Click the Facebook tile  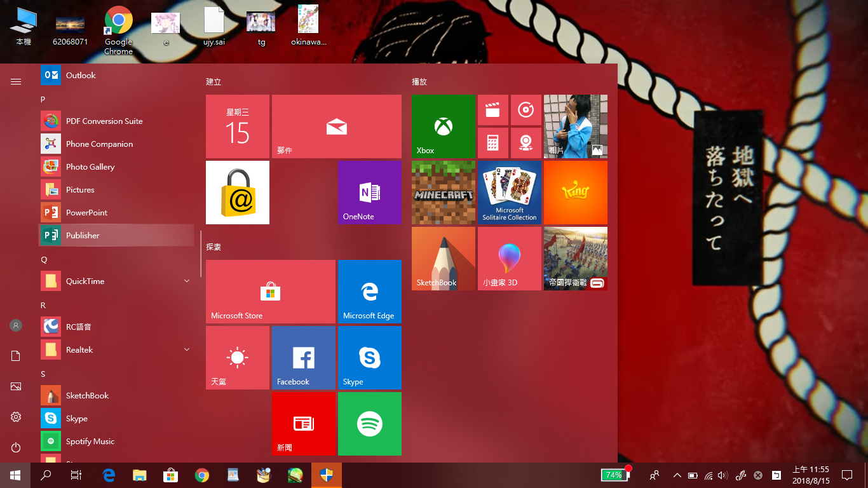click(303, 358)
